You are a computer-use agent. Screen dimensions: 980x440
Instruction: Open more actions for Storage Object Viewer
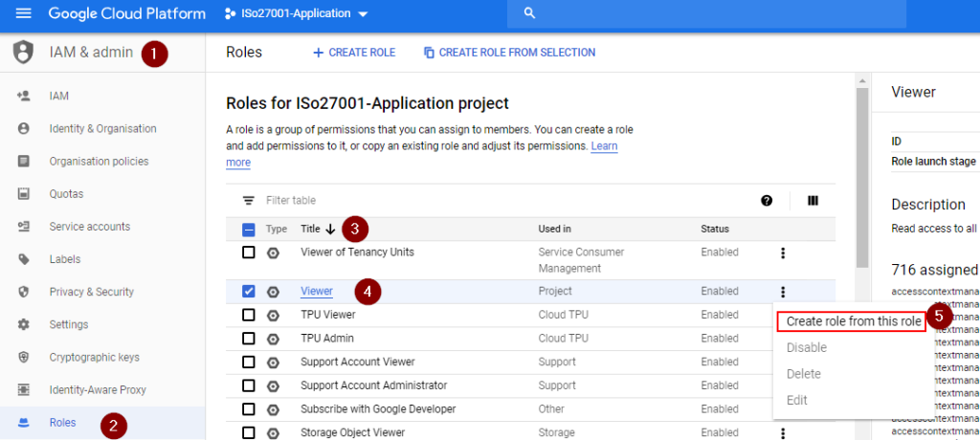click(783, 433)
